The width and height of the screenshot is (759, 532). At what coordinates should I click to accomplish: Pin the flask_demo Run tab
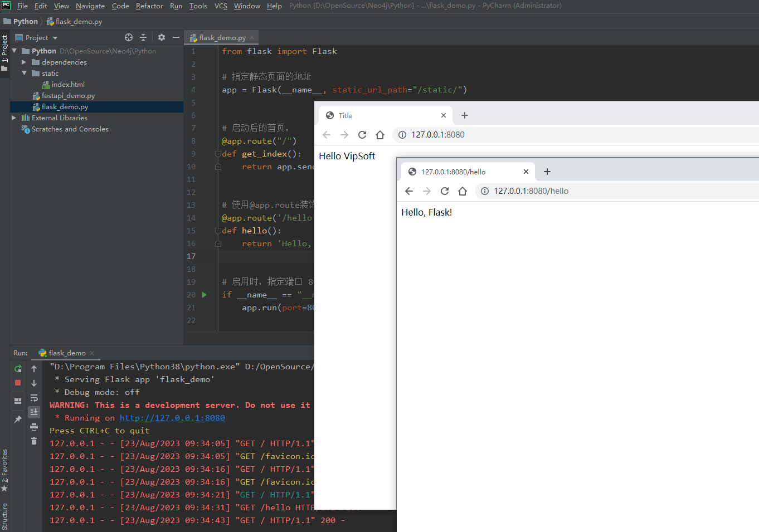pyautogui.click(x=18, y=419)
